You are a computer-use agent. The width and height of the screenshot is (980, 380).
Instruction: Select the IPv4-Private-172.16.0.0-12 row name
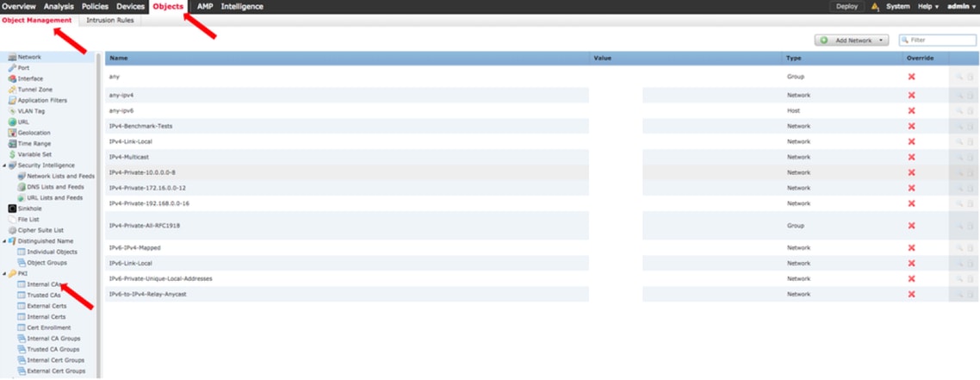pyautogui.click(x=147, y=188)
